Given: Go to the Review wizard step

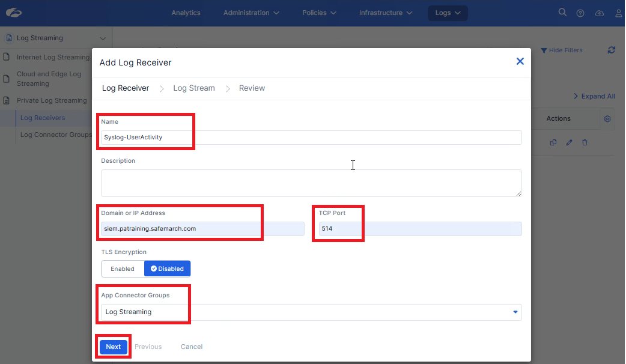Looking at the screenshot, I should click(x=252, y=88).
